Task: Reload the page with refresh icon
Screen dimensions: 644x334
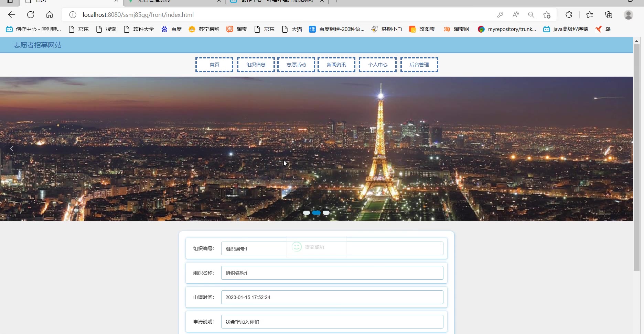Action: point(31,15)
